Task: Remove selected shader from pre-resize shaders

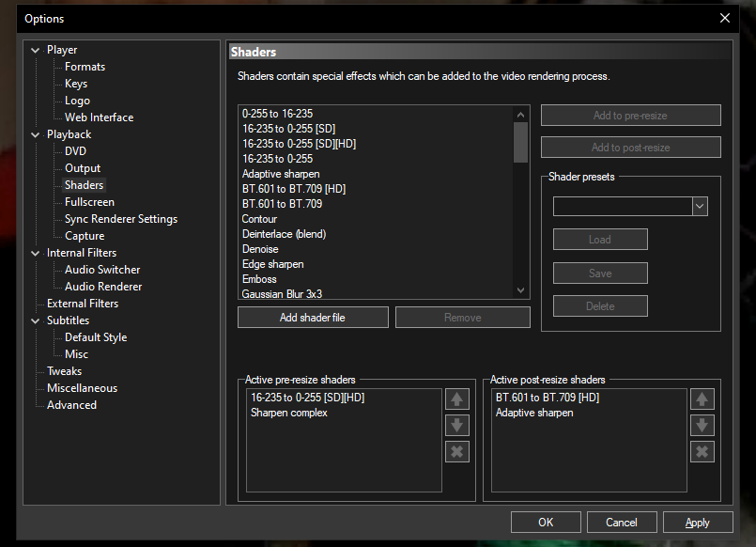Action: pyautogui.click(x=456, y=451)
